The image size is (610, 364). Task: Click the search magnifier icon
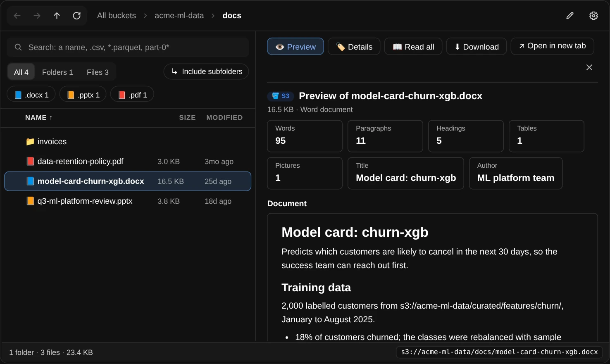[18, 48]
